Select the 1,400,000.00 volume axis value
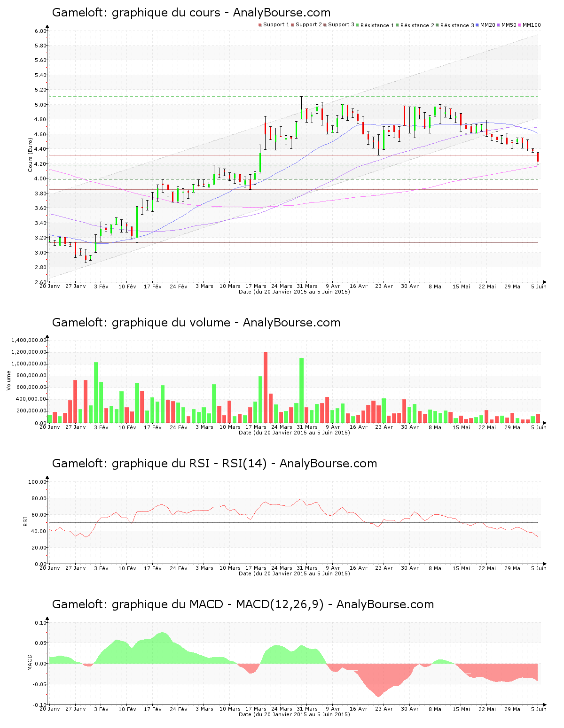Viewport: 564px width, 728px height. coord(29,340)
